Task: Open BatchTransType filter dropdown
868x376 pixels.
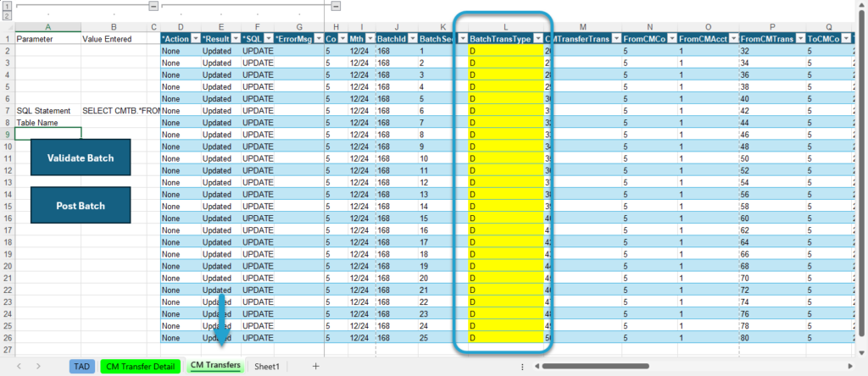Action: pyautogui.click(x=537, y=39)
